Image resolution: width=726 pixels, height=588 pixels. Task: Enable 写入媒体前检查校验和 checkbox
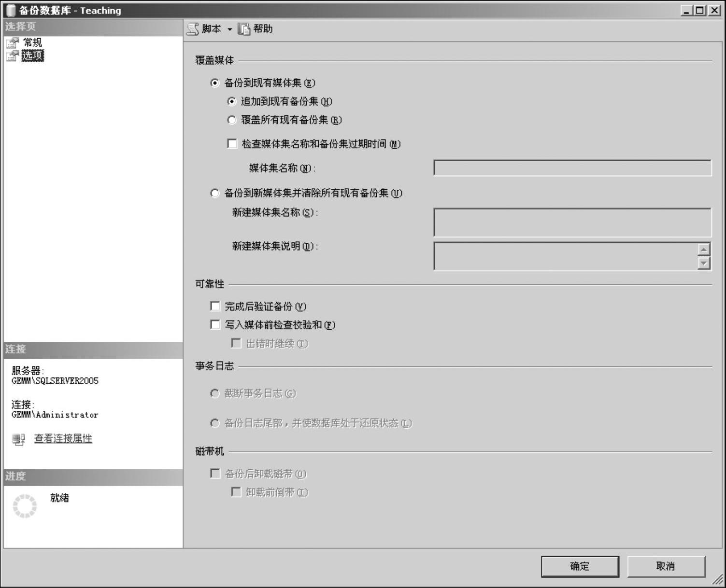[215, 324]
